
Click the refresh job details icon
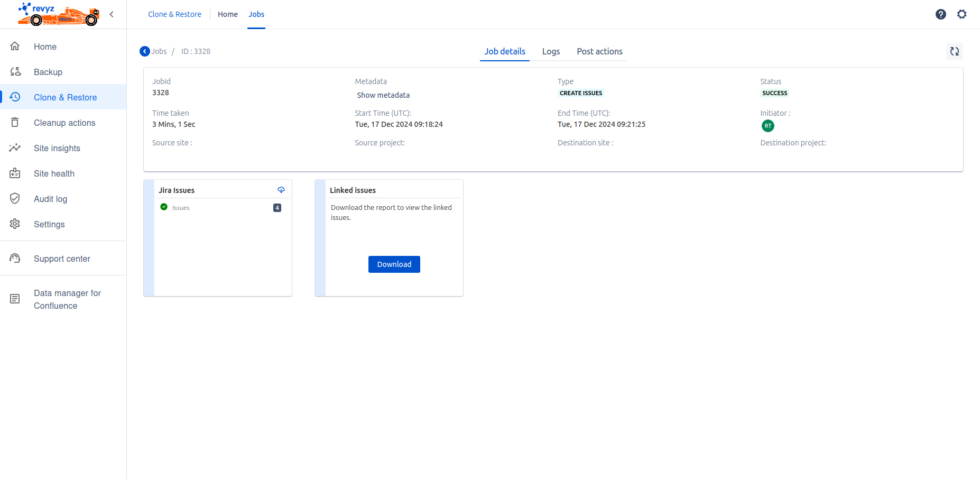click(954, 51)
